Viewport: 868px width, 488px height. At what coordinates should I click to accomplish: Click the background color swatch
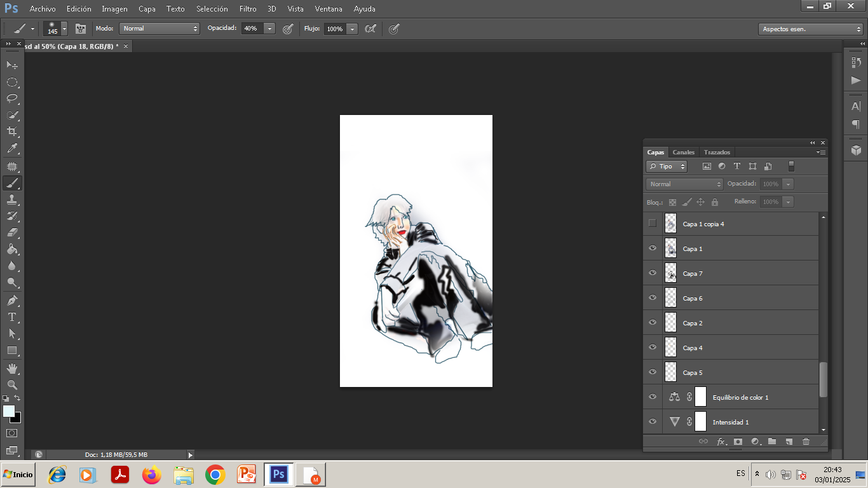click(x=18, y=419)
